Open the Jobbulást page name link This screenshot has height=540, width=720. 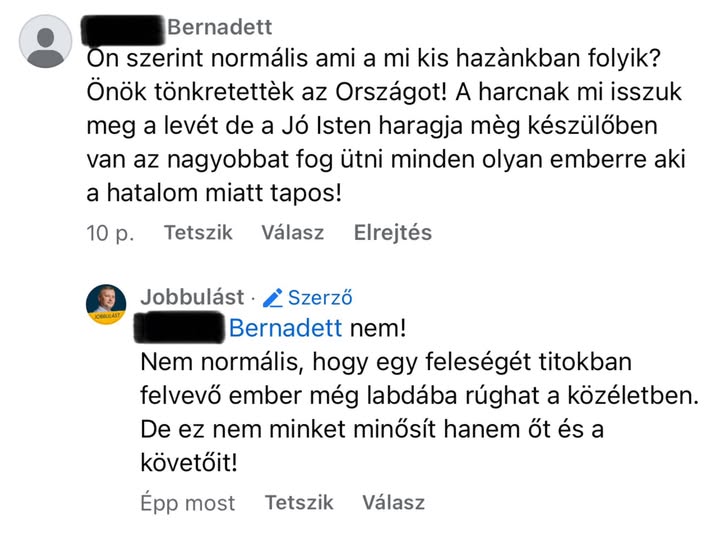[192, 297]
